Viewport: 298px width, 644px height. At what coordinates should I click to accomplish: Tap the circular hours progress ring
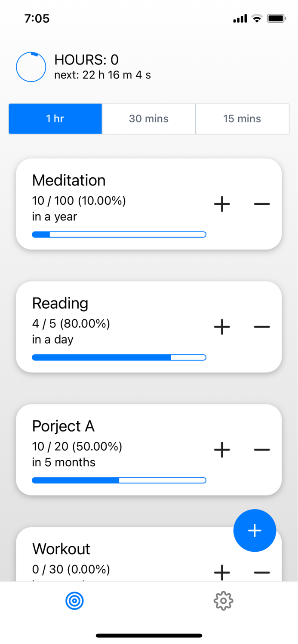pos(31,67)
